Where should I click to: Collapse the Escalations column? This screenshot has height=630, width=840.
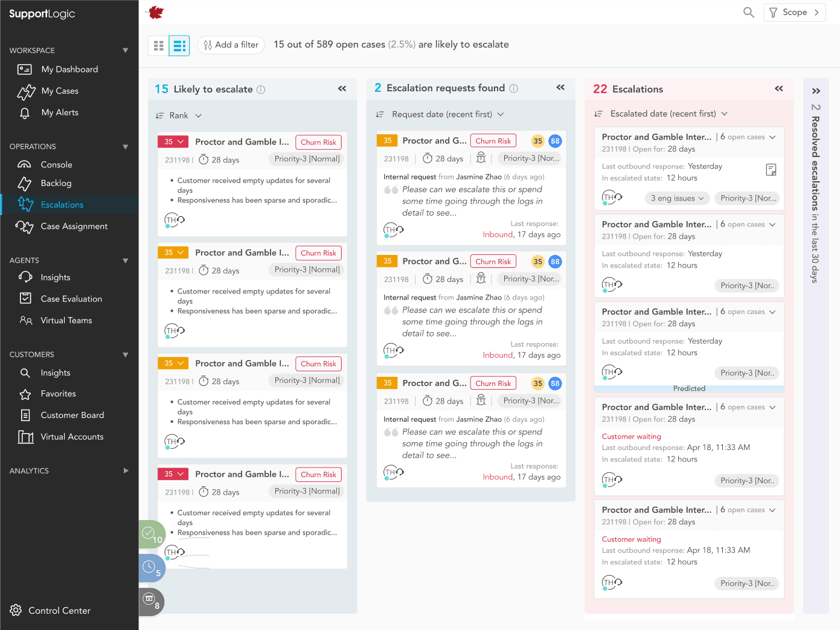778,89
